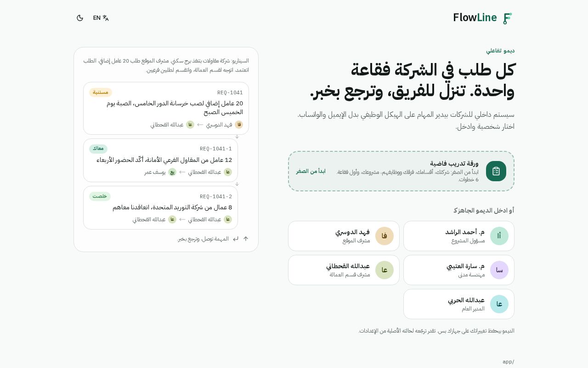Open request card REQ-1041
This screenshot has width=588, height=368.
[166, 108]
